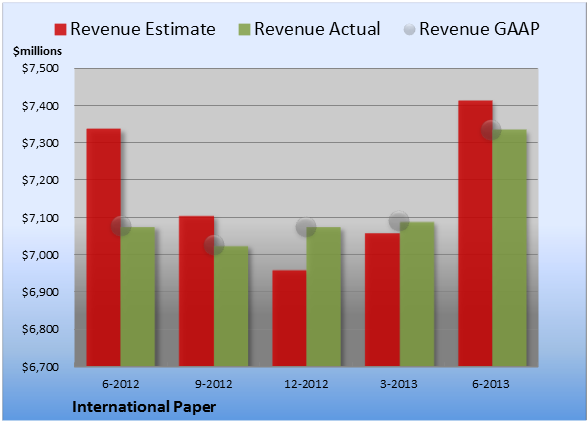Click the $6,800 axis value
588x422 pixels.
click(40, 329)
